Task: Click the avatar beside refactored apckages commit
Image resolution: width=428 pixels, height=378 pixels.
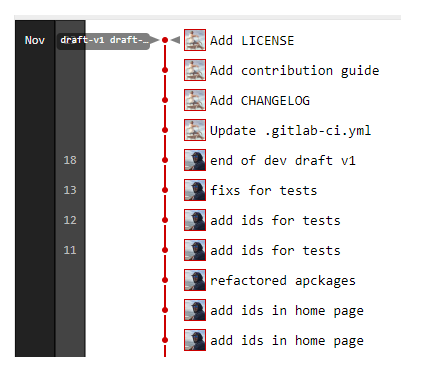Action: pos(195,280)
